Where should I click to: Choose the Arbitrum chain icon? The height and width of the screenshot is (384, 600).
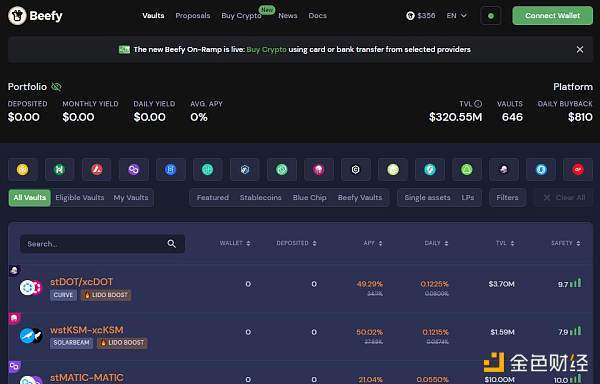245,169
